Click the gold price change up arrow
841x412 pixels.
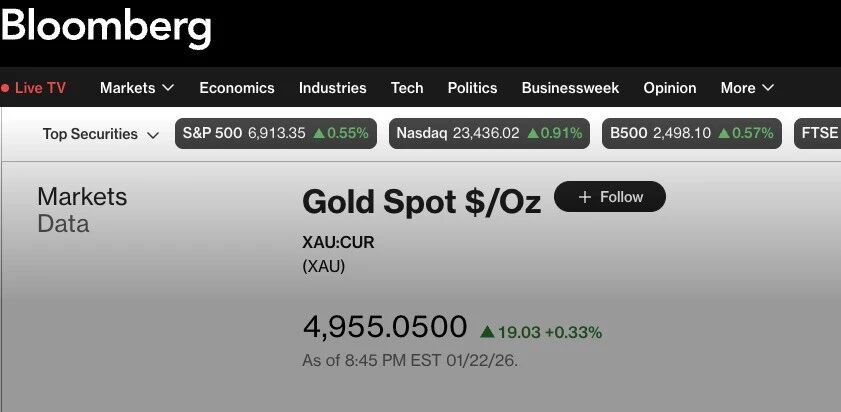[487, 332]
